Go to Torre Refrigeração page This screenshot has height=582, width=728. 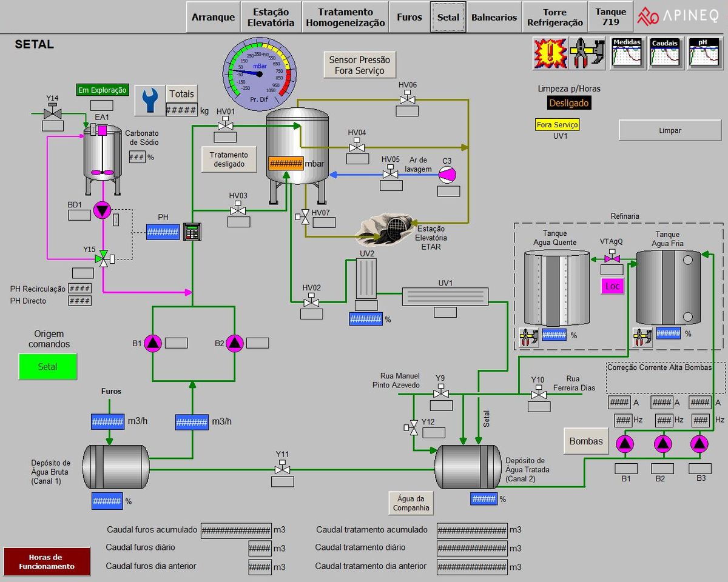tap(555, 17)
